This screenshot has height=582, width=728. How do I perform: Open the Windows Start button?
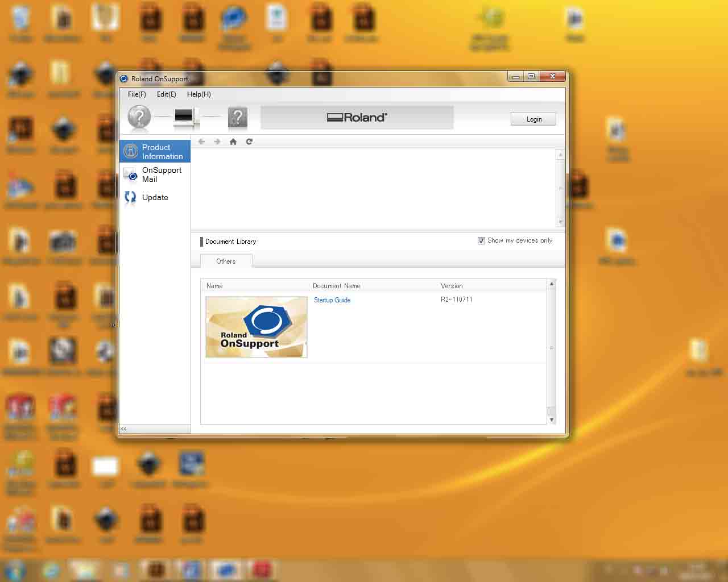tap(15, 569)
